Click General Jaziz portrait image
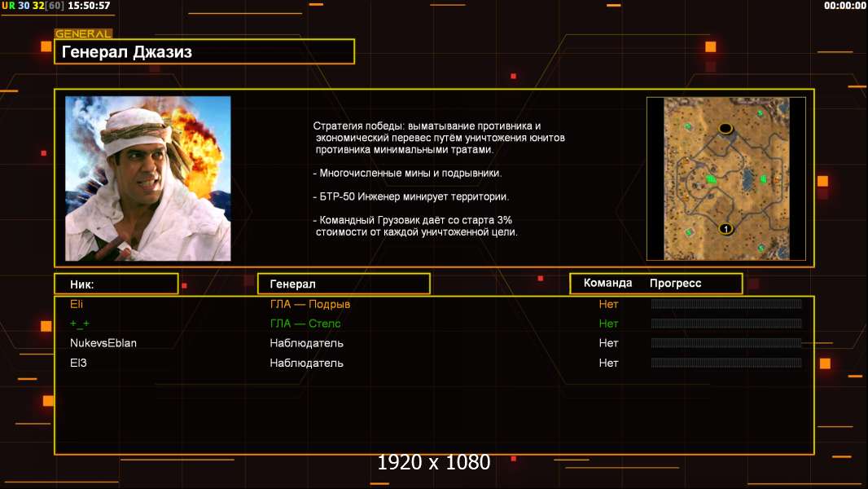Image resolution: width=868 pixels, height=489 pixels. (148, 178)
